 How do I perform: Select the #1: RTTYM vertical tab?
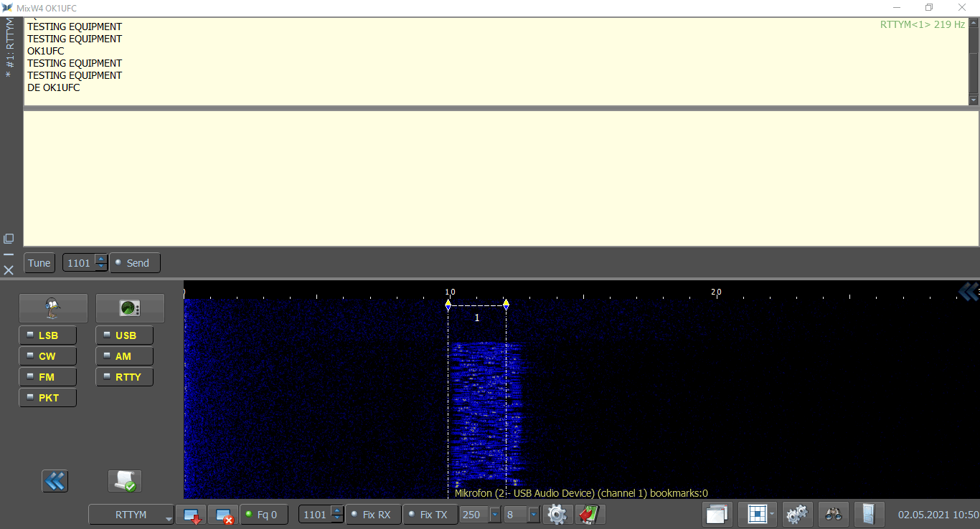(x=9, y=48)
